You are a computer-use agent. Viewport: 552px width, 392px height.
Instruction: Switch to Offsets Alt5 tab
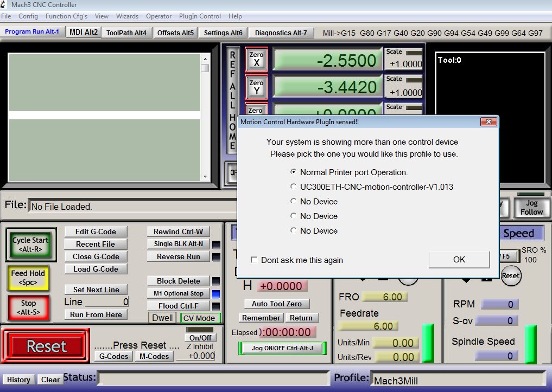175,33
